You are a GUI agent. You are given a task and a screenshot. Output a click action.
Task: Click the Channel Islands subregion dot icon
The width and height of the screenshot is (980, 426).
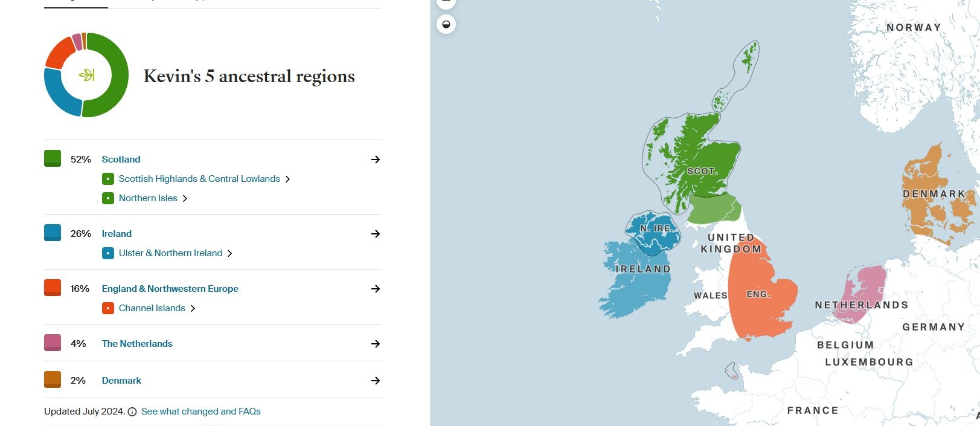click(x=108, y=308)
